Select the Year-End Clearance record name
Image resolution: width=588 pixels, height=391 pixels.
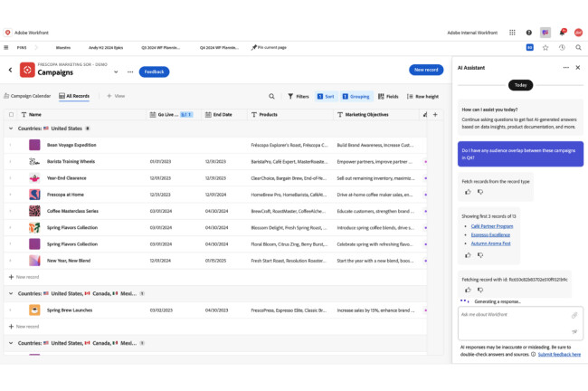point(67,178)
